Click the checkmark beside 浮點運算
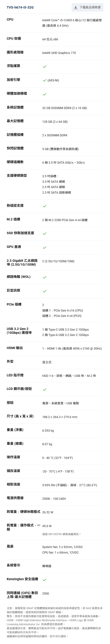Screen dimensions: 110x644 click(44, 67)
